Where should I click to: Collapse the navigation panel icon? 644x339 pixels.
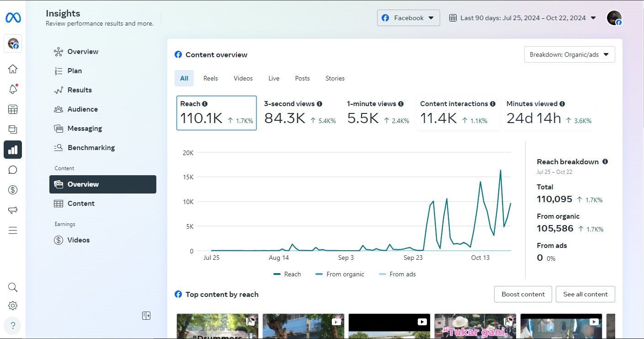point(146,316)
